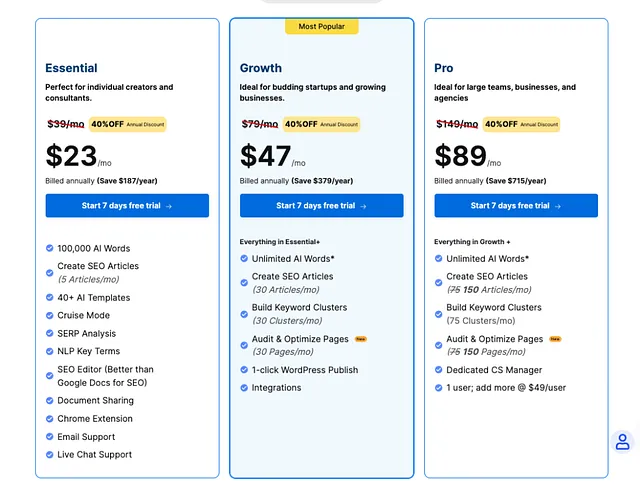Click the Most Popular badge

point(322,27)
